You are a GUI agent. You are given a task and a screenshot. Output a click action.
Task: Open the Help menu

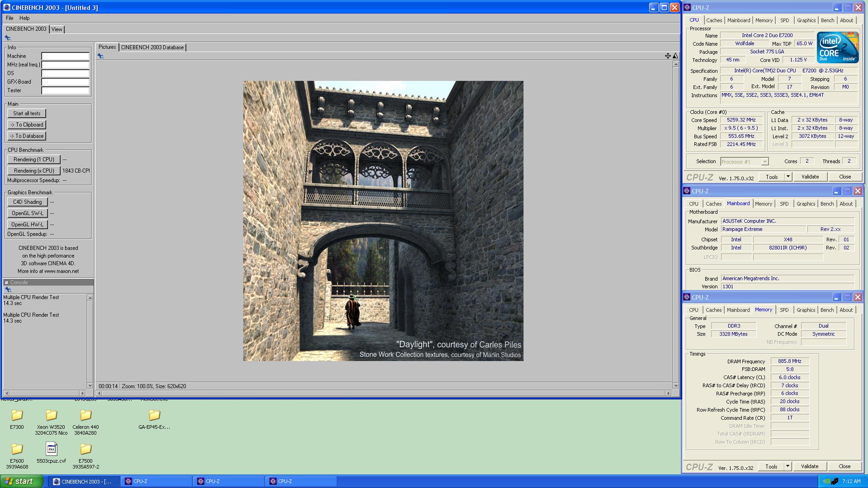[24, 18]
